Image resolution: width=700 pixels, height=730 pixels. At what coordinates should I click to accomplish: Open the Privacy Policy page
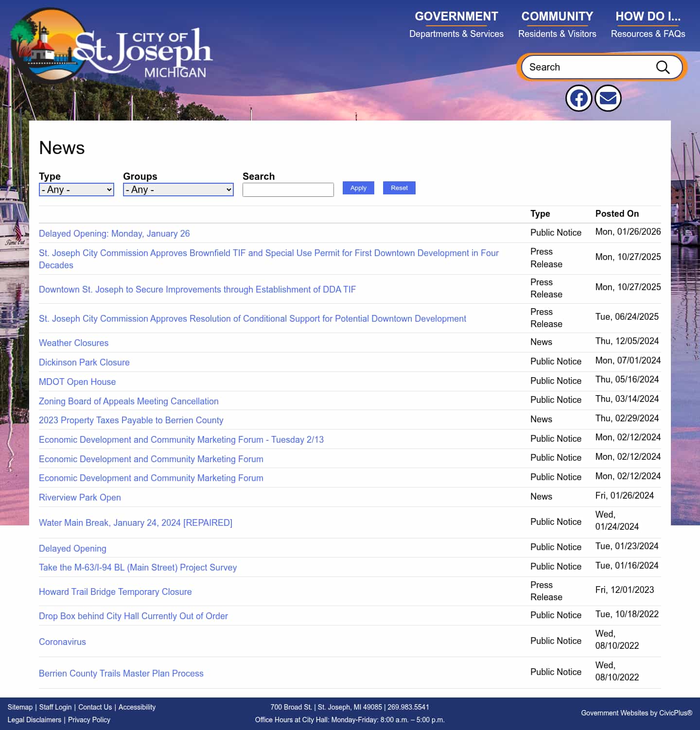[89, 720]
